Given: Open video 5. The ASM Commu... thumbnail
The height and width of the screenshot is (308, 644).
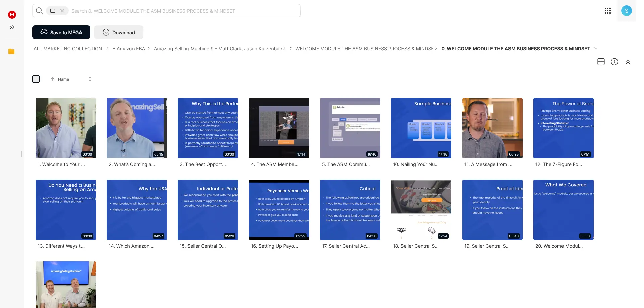Looking at the screenshot, I should pos(350,128).
